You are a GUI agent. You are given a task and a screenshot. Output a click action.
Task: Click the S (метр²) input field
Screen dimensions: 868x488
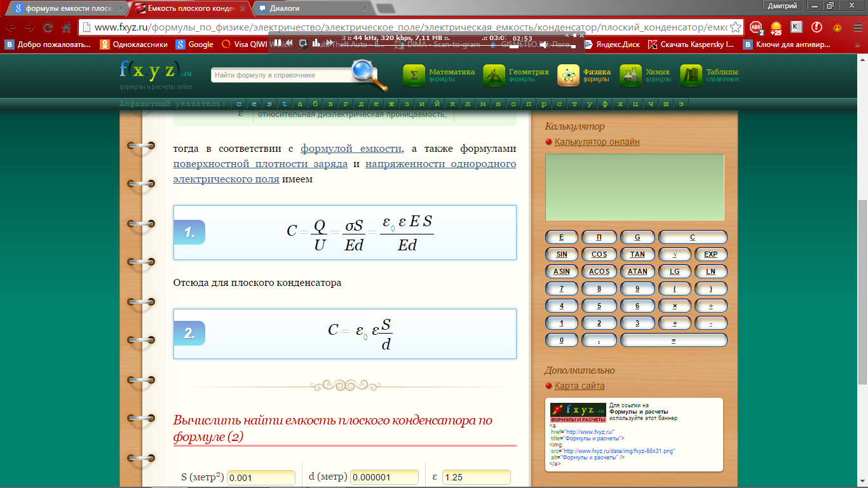(x=261, y=478)
